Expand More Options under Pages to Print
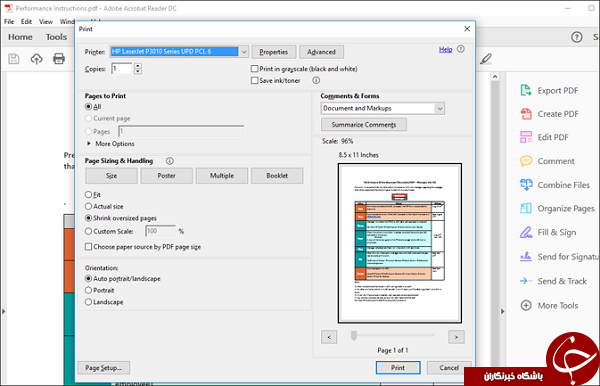Screen dimensions: 600x386 pyautogui.click(x=89, y=143)
